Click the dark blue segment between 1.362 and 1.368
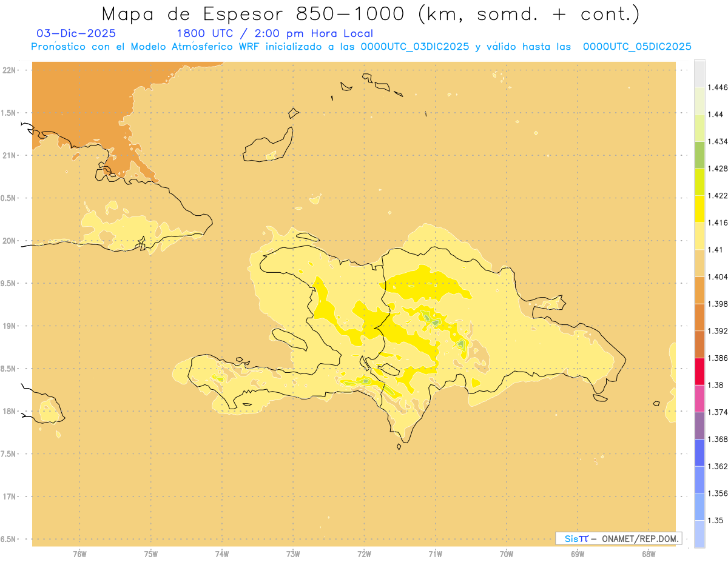This screenshot has width=728, height=562. [699, 453]
